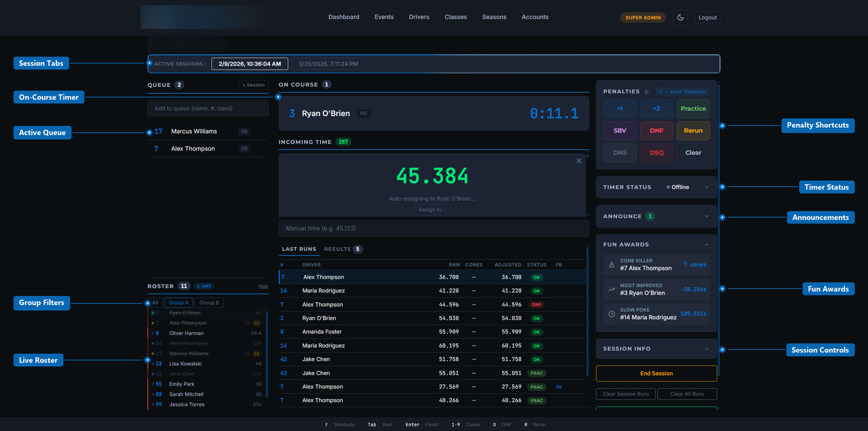The width and height of the screenshot is (868, 431).
Task: Click the End Session button
Action: tap(656, 373)
